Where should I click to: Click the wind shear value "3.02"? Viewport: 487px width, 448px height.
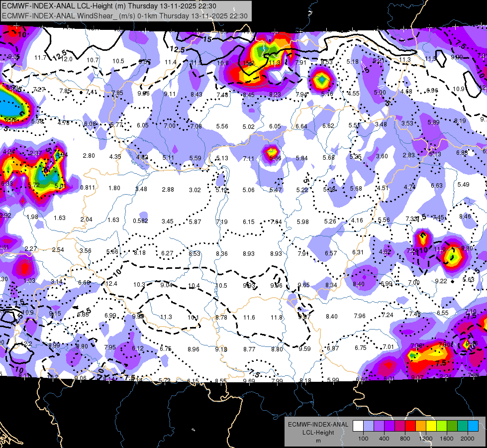[x=195, y=190]
